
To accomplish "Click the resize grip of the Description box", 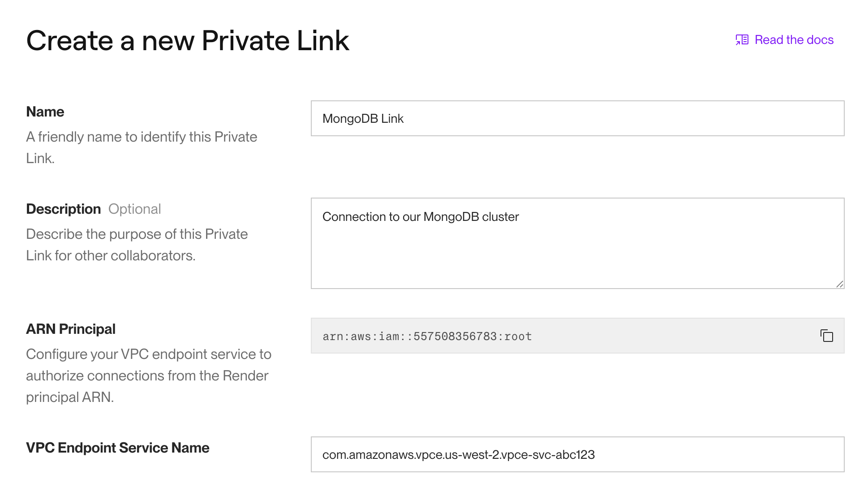I will pos(839,284).
